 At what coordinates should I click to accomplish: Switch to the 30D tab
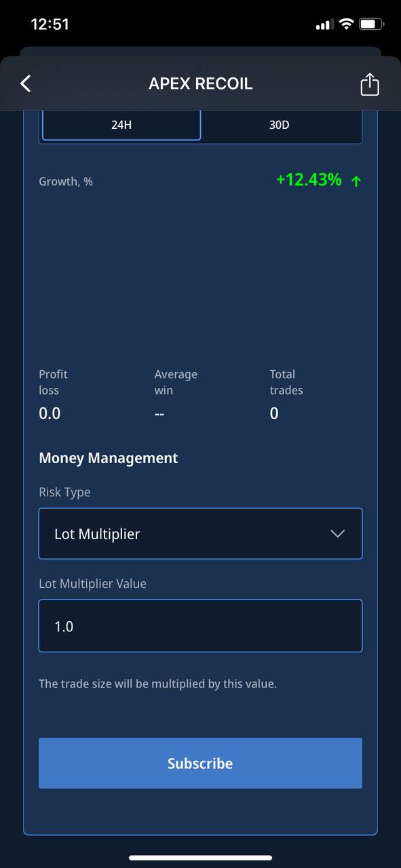pyautogui.click(x=280, y=125)
